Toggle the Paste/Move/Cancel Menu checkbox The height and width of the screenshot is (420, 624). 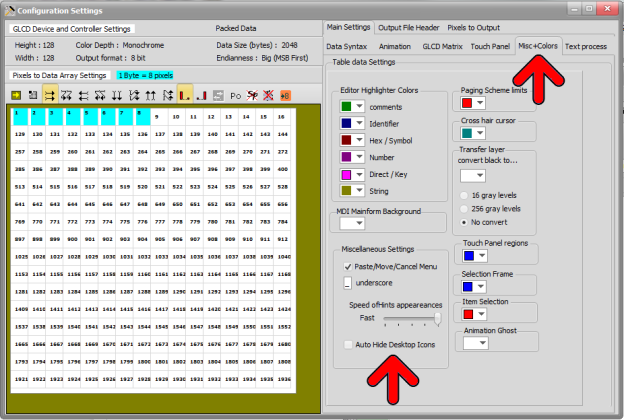[348, 266]
